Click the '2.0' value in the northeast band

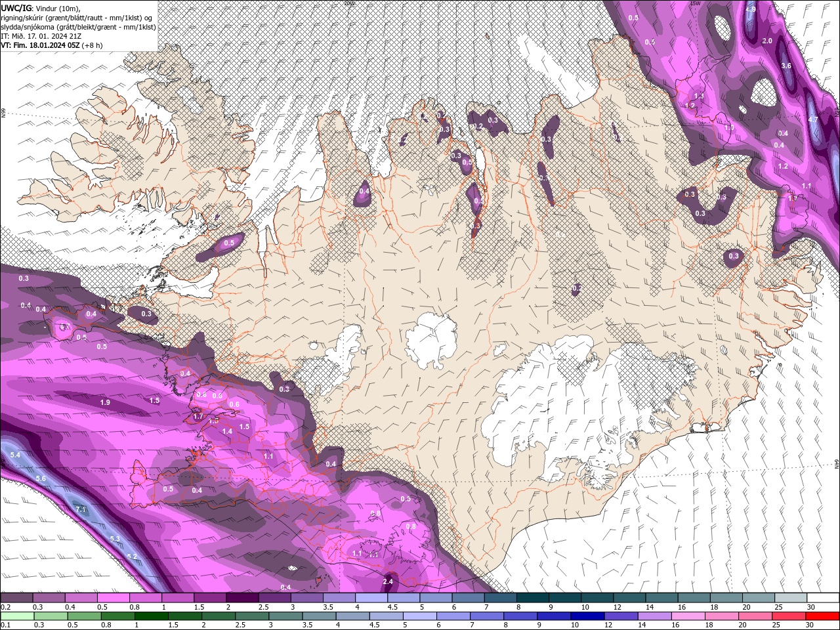click(766, 41)
